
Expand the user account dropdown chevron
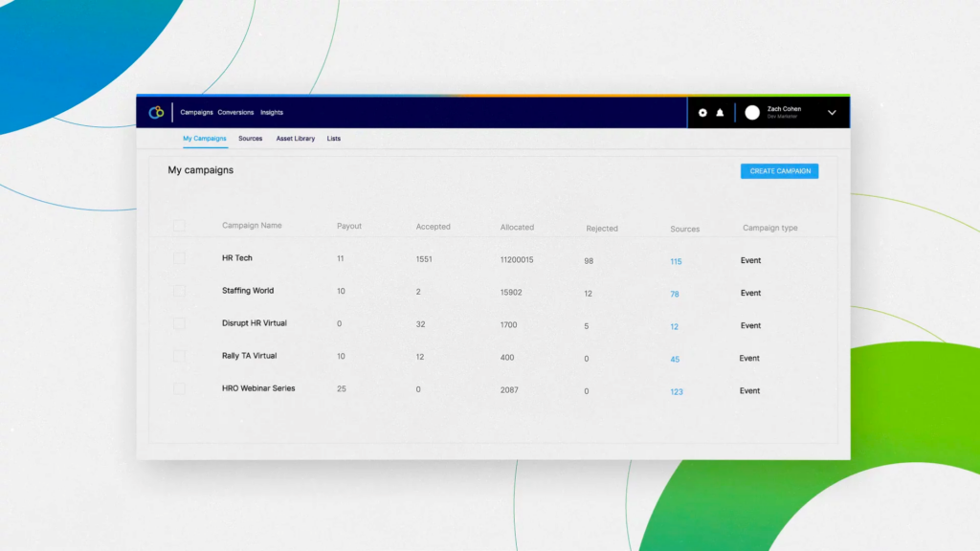[x=834, y=112]
